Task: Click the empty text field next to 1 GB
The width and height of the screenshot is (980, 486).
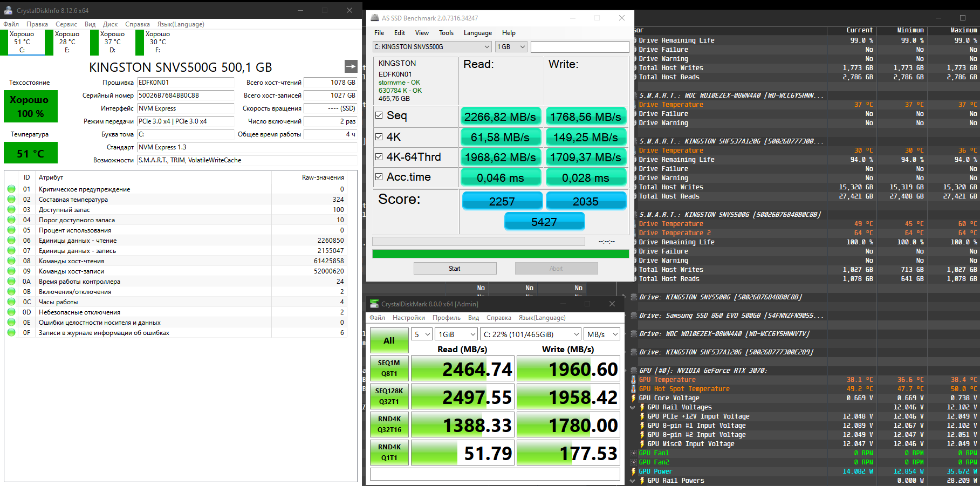Action: coord(580,47)
